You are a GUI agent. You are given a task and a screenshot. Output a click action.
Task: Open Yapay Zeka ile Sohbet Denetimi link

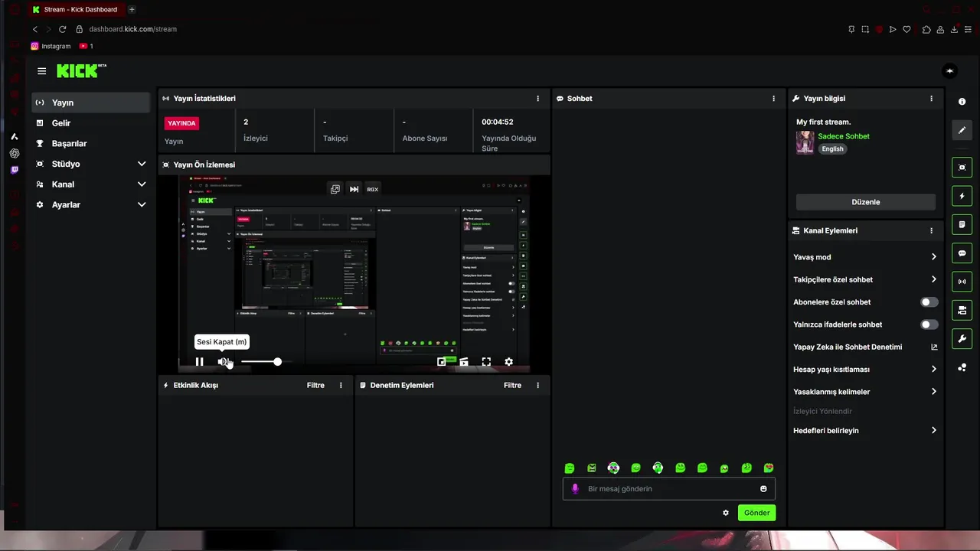[865, 347]
